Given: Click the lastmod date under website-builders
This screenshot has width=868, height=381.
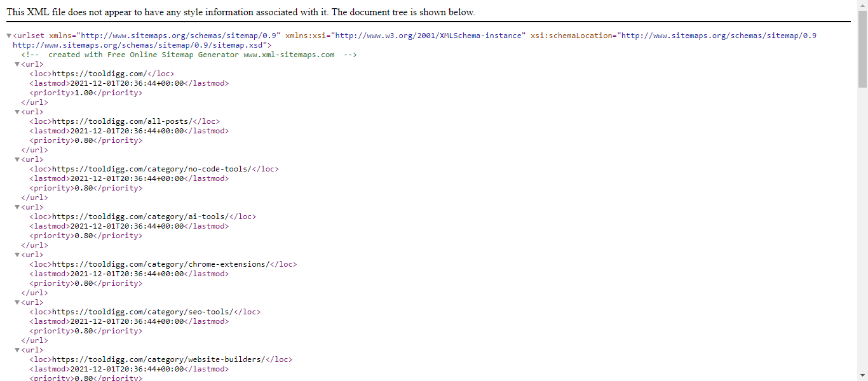Looking at the screenshot, I should tap(126, 369).
